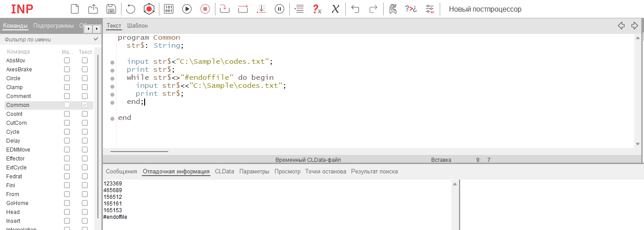This screenshot has width=644, height=230.
Task: Toggle the Текст checkbox for AbsMov
Action: click(85, 61)
